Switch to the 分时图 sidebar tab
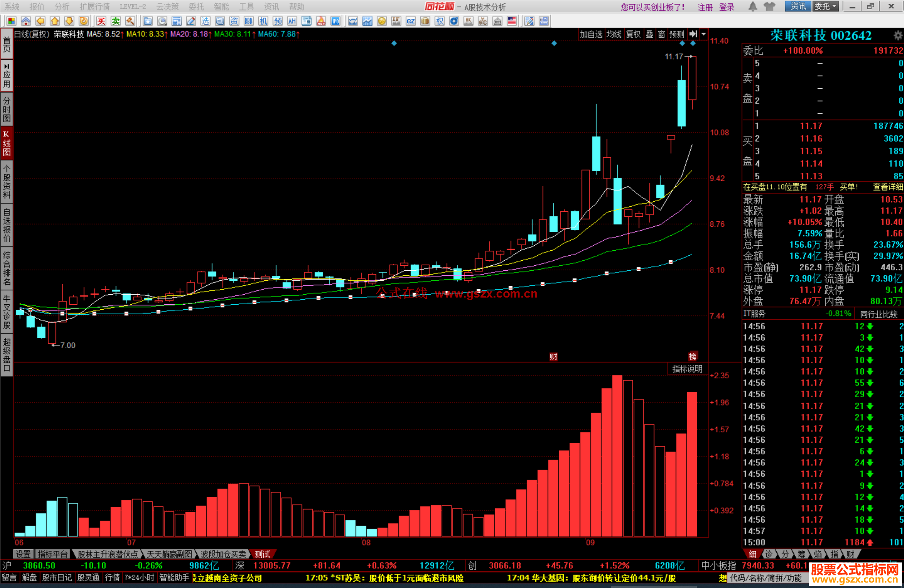The width and height of the screenshot is (904, 588). [x=7, y=108]
